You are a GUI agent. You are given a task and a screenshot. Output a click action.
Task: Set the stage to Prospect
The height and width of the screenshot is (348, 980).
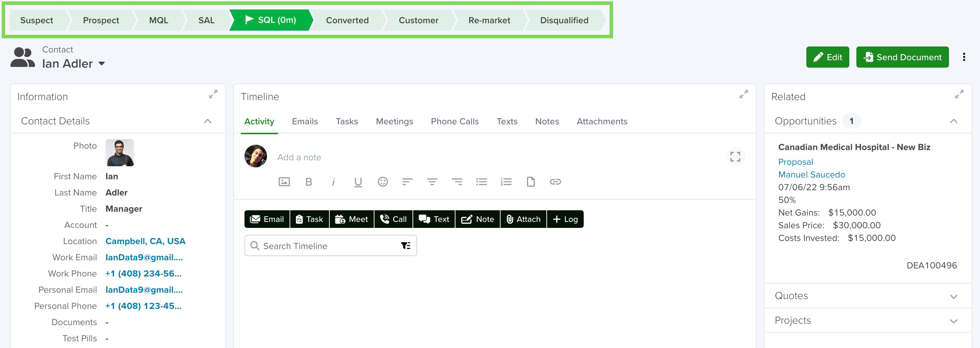point(101,20)
